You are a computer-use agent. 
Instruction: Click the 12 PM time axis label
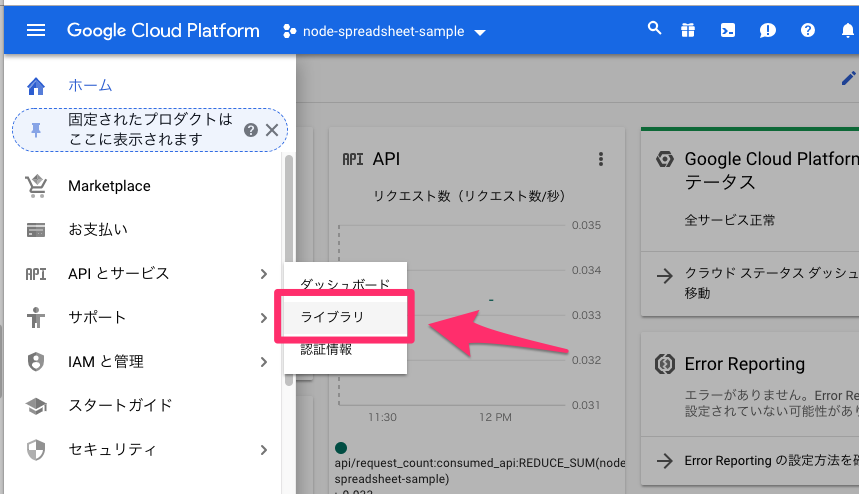pyautogui.click(x=495, y=417)
